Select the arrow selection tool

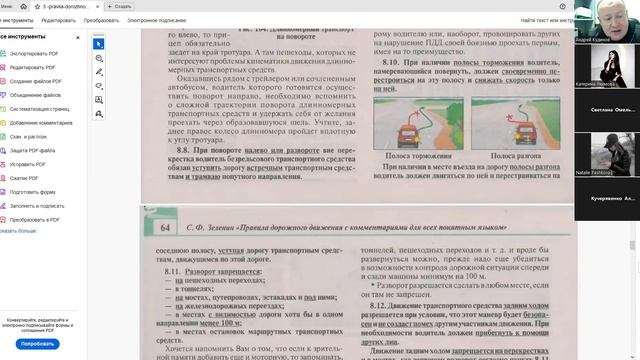click(x=98, y=44)
